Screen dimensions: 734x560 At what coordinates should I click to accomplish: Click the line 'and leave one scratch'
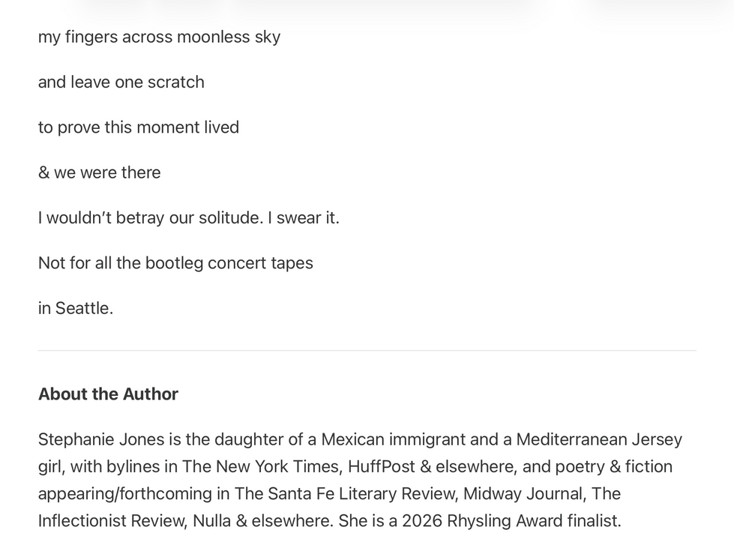(x=121, y=82)
